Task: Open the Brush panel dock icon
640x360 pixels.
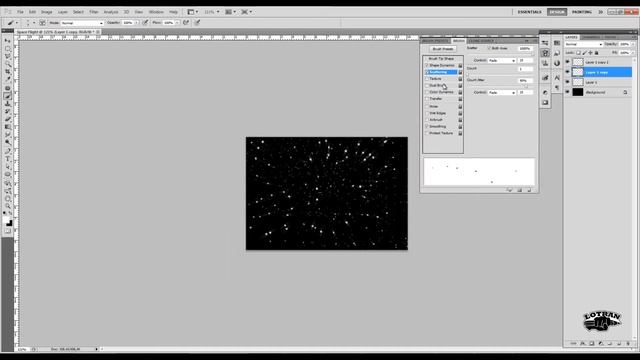Action: 545,53
